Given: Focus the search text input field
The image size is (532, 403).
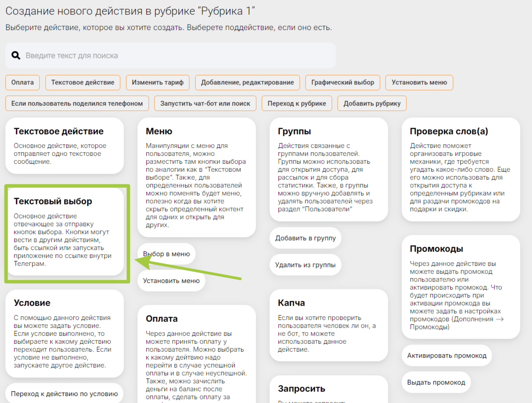Looking at the screenshot, I should tap(170, 55).
